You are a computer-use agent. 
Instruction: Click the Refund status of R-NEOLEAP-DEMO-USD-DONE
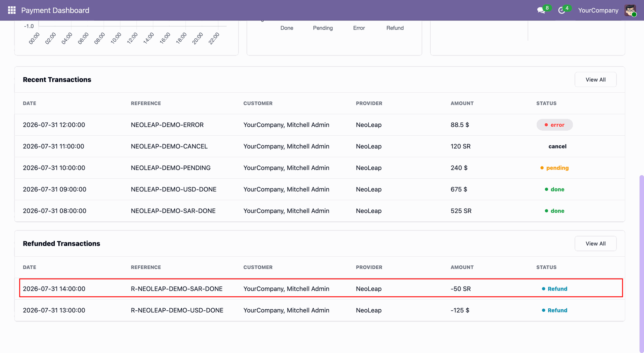[554, 310]
